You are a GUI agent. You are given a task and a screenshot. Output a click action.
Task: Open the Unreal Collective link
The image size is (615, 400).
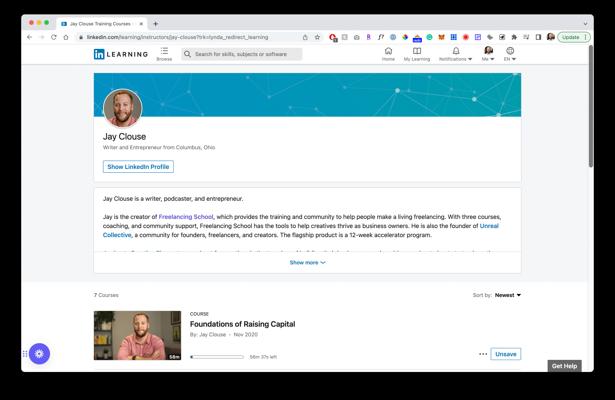coord(489,225)
